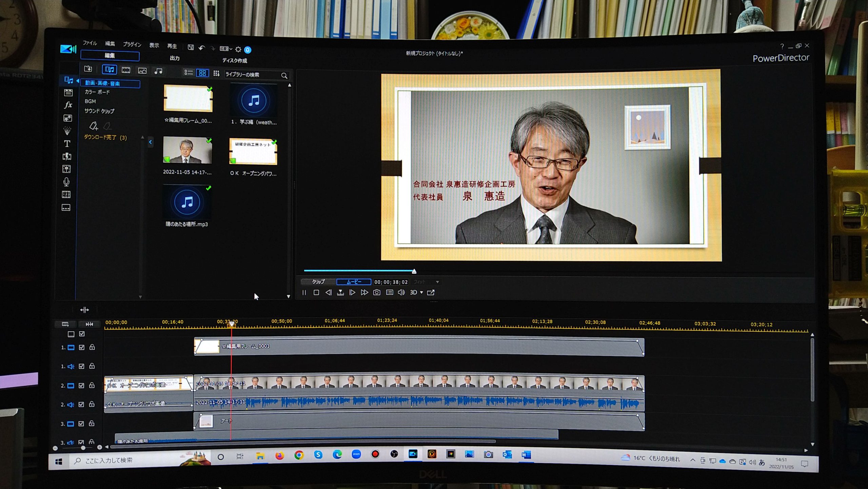Click the timeline zoom slider handle

click(83, 448)
